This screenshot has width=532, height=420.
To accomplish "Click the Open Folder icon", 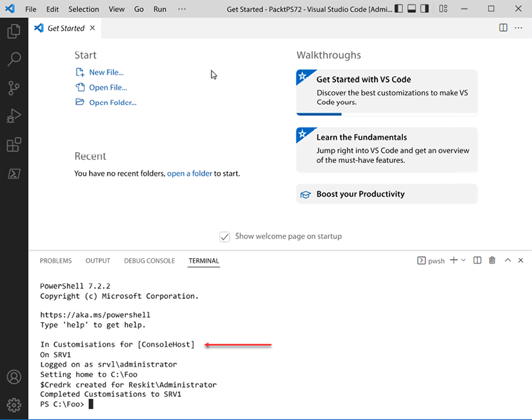I will [x=80, y=102].
